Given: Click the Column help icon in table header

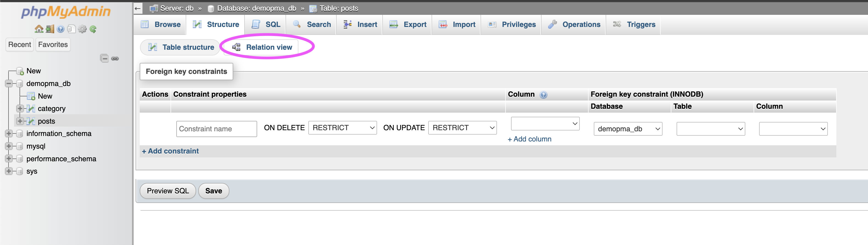Looking at the screenshot, I should pyautogui.click(x=543, y=95).
